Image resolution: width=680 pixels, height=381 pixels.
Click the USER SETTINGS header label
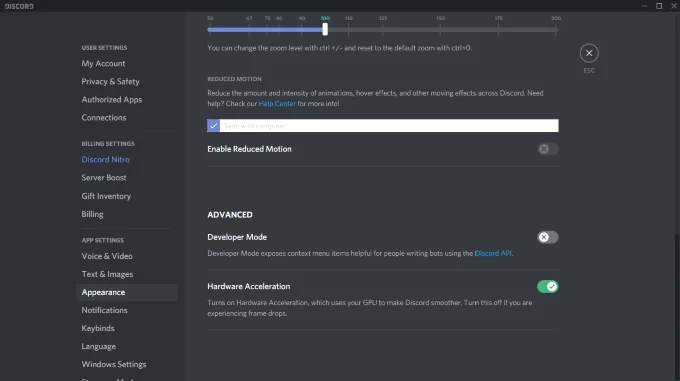(104, 48)
